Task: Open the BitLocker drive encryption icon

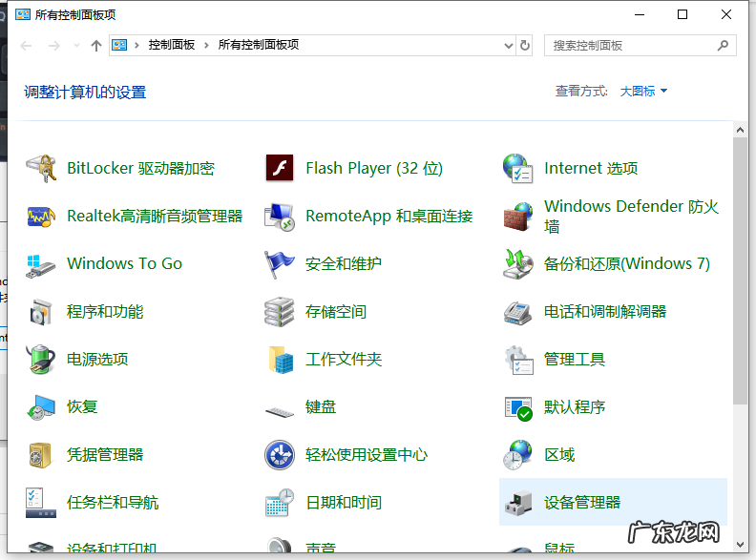Action: (41, 168)
